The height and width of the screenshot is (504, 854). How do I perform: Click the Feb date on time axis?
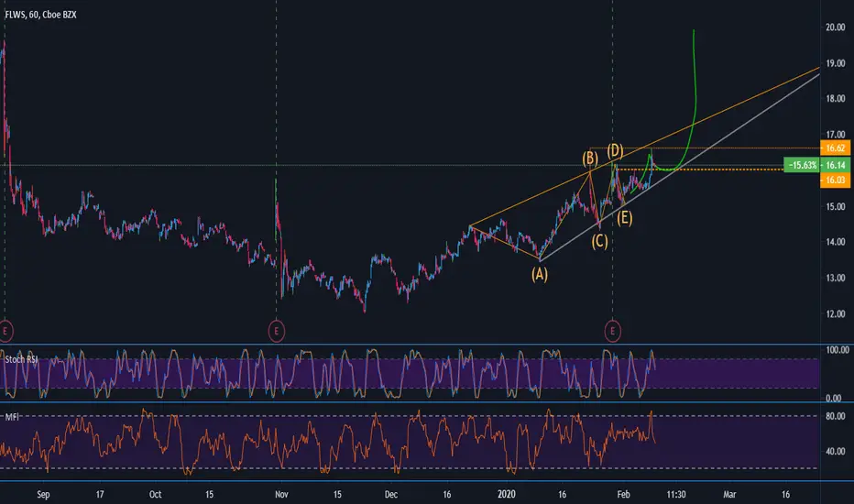coord(623,494)
